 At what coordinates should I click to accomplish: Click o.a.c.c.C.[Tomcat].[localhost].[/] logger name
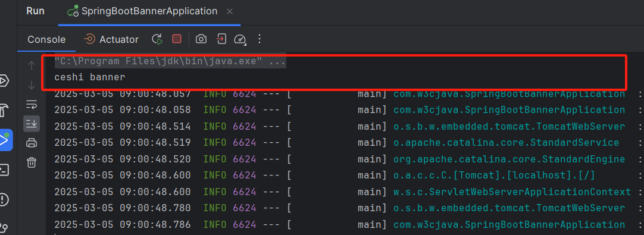coord(495,176)
